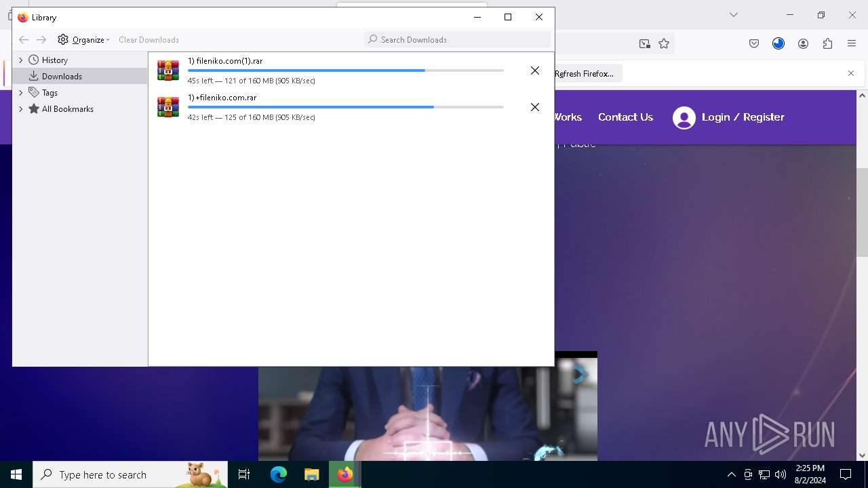Open the Firefox Extensions puzzle icon

(x=827, y=44)
